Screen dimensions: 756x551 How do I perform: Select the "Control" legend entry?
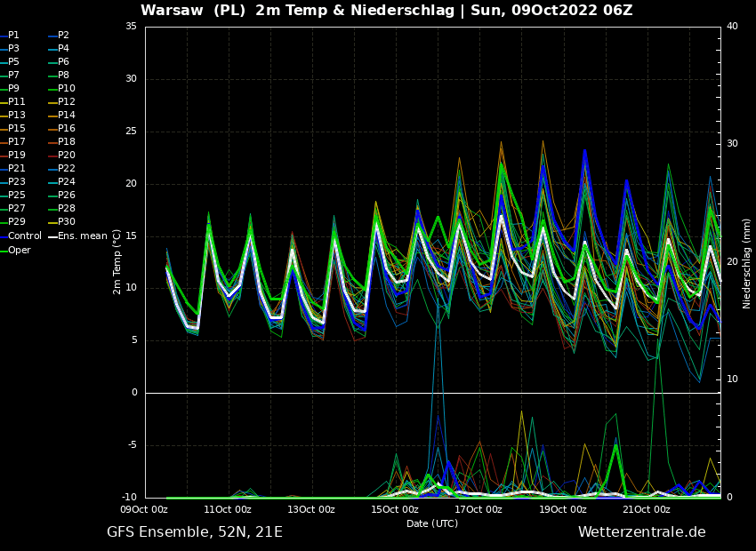point(21,236)
